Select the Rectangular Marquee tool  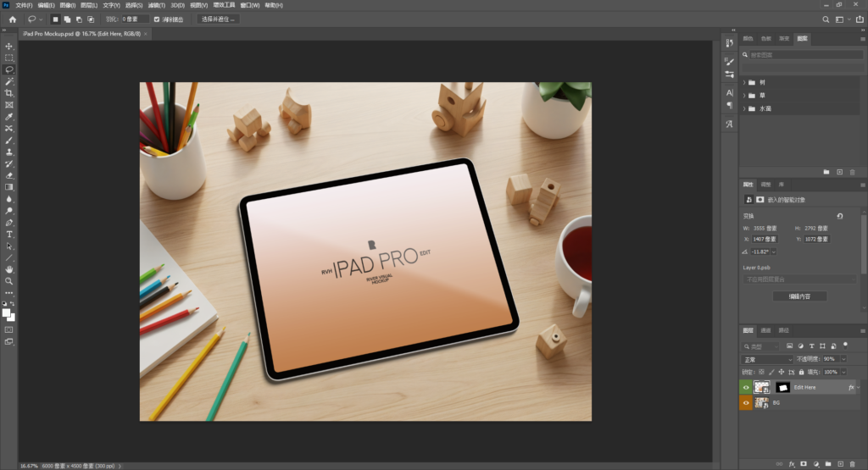(8, 58)
